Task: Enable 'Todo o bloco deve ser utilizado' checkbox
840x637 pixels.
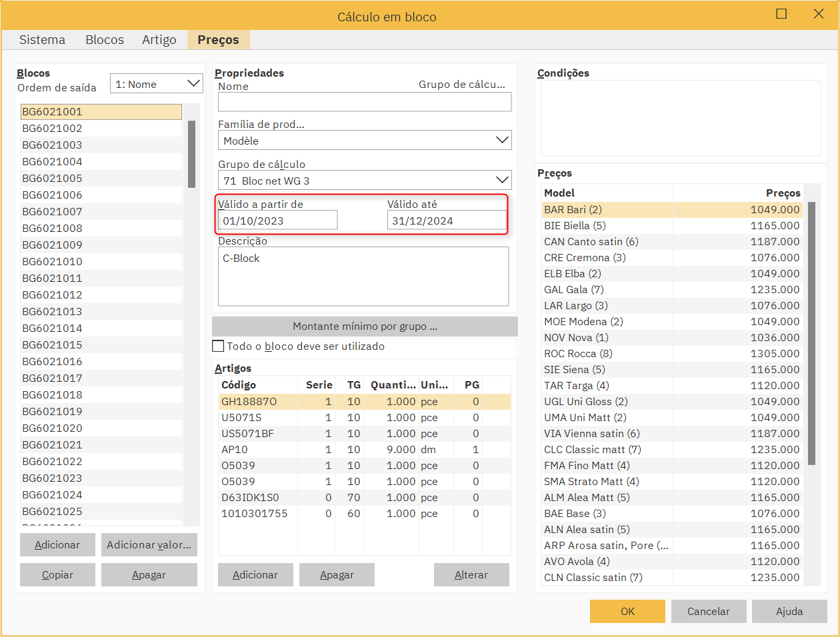Action: coord(218,346)
